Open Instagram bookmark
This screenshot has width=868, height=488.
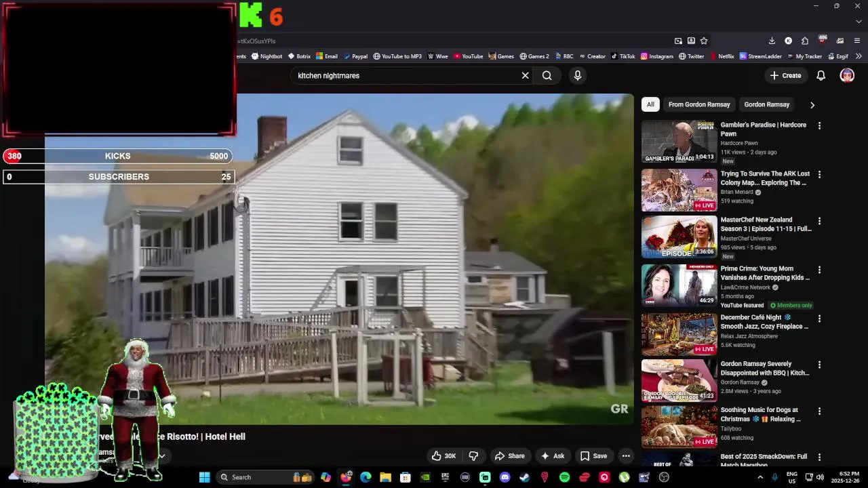click(656, 56)
